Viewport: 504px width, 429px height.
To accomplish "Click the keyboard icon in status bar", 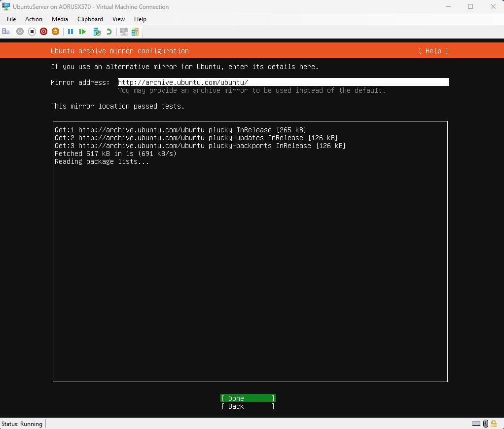I will [x=476, y=424].
